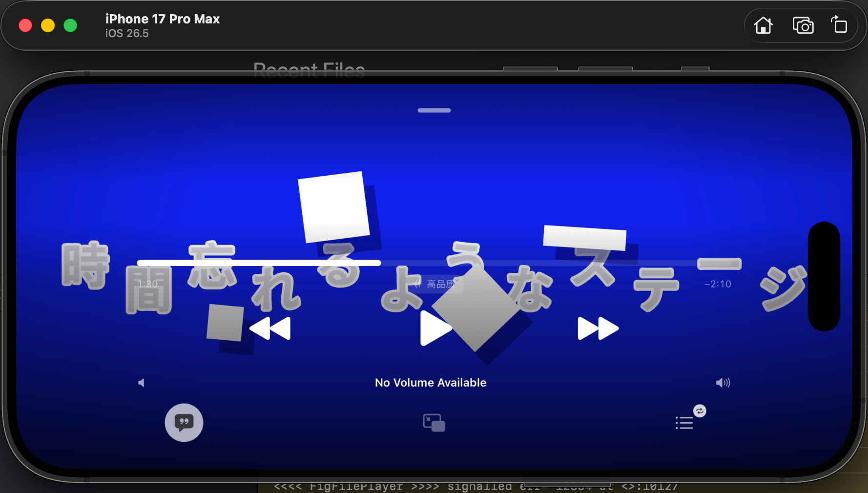Screen dimensions: 868x493
Task: Click the elapsed time 1:30 label
Action: click(148, 284)
